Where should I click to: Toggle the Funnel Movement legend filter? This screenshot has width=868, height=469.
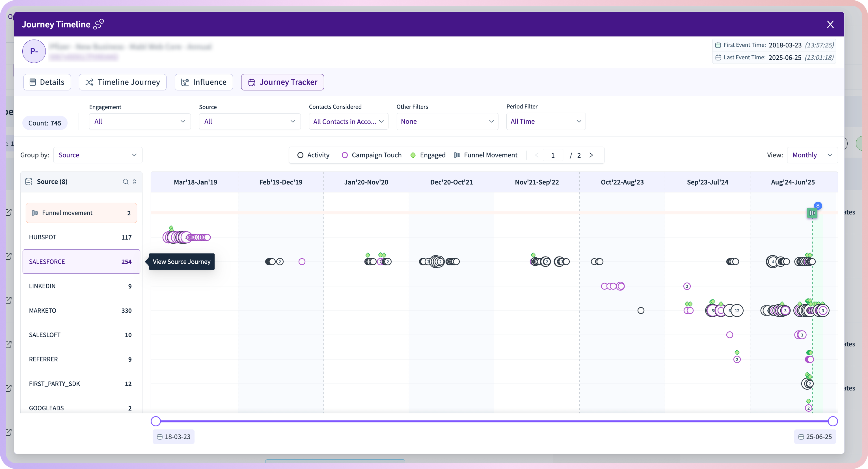coord(485,155)
